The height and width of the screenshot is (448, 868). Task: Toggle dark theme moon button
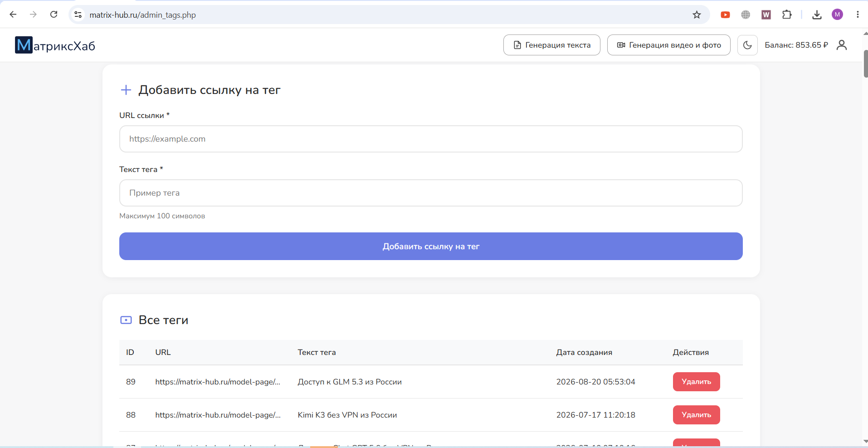point(747,45)
